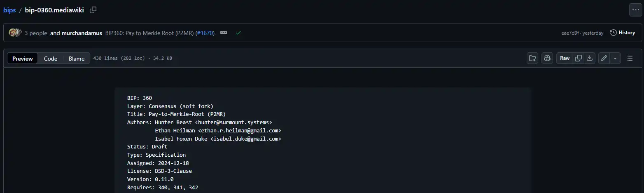View the file History
Screen dimensions: 644x193
coord(622,33)
